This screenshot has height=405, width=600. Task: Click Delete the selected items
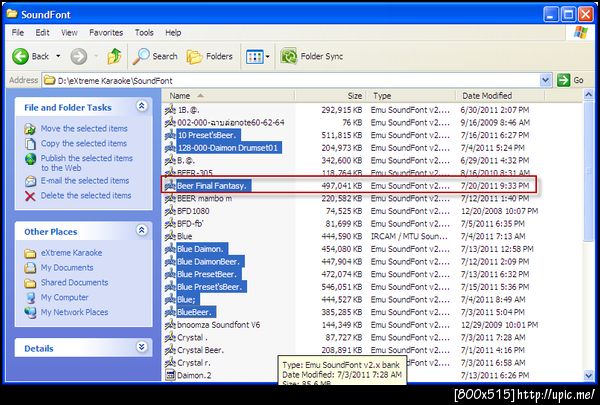click(x=86, y=196)
